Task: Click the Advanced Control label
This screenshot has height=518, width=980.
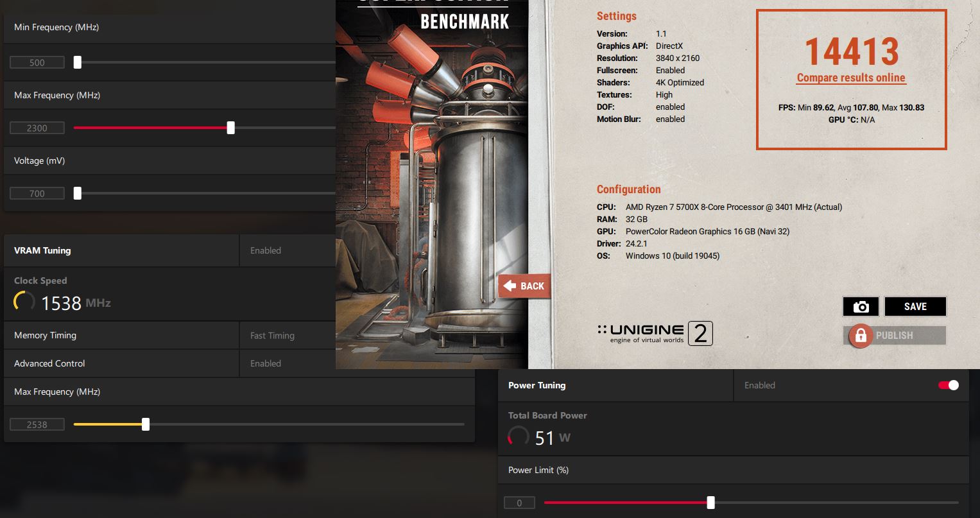Action: (x=49, y=363)
